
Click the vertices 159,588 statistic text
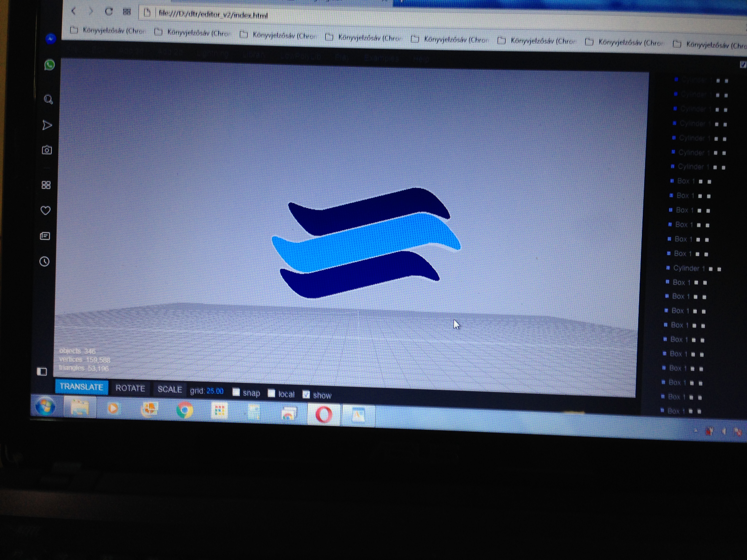point(84,360)
